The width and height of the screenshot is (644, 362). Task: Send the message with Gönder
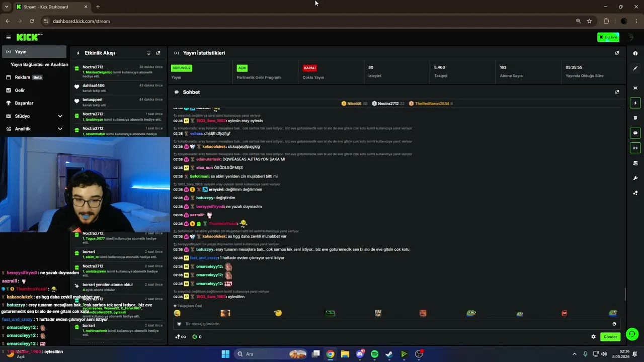610,337
